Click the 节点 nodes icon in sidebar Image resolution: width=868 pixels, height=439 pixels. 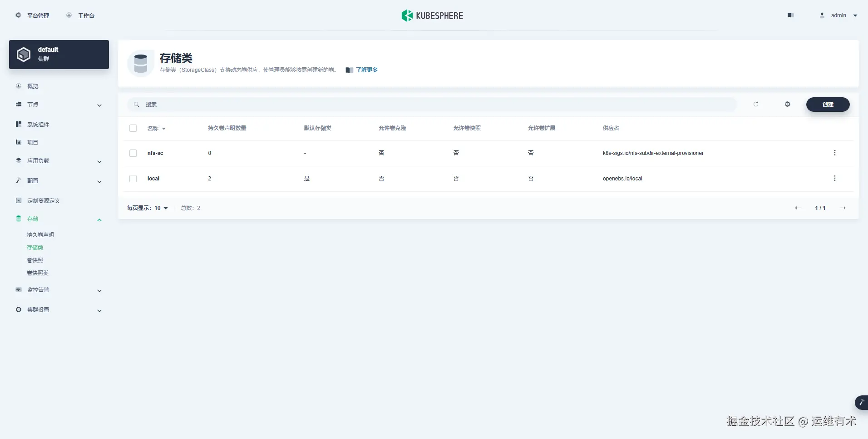[19, 104]
